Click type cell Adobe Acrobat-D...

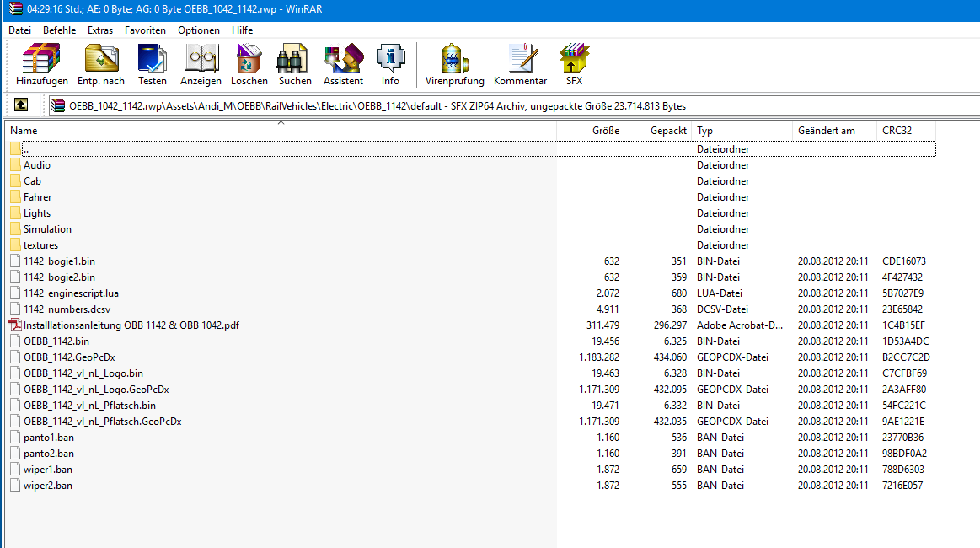739,325
